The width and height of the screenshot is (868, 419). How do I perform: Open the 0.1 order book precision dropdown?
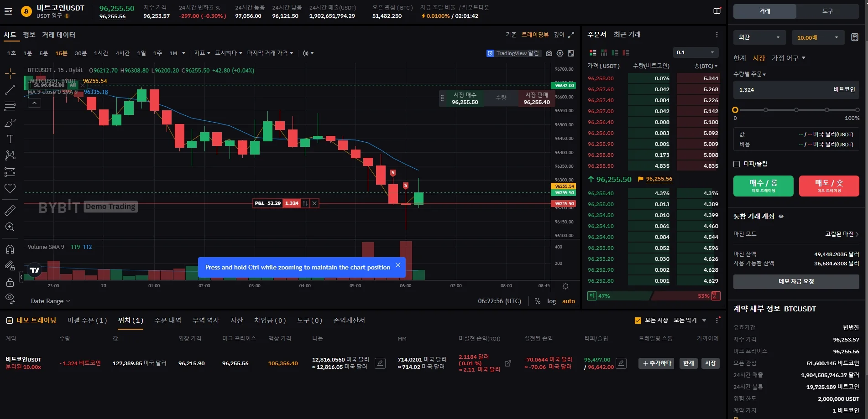(695, 52)
